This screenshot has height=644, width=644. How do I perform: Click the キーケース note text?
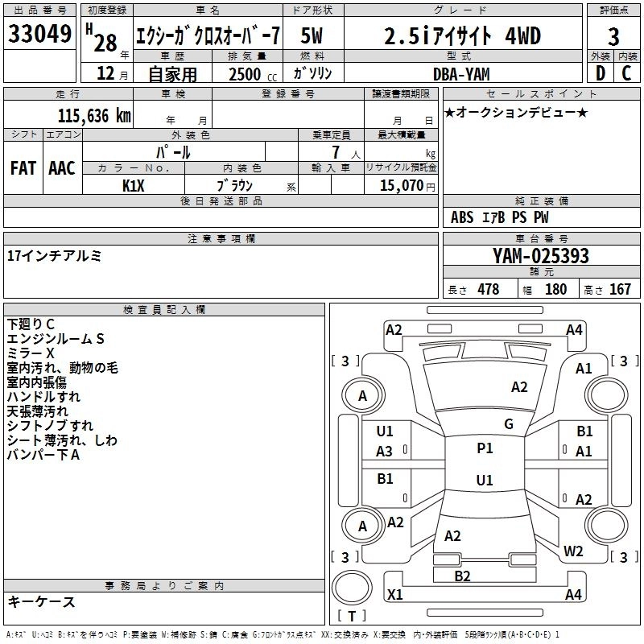coord(41,601)
